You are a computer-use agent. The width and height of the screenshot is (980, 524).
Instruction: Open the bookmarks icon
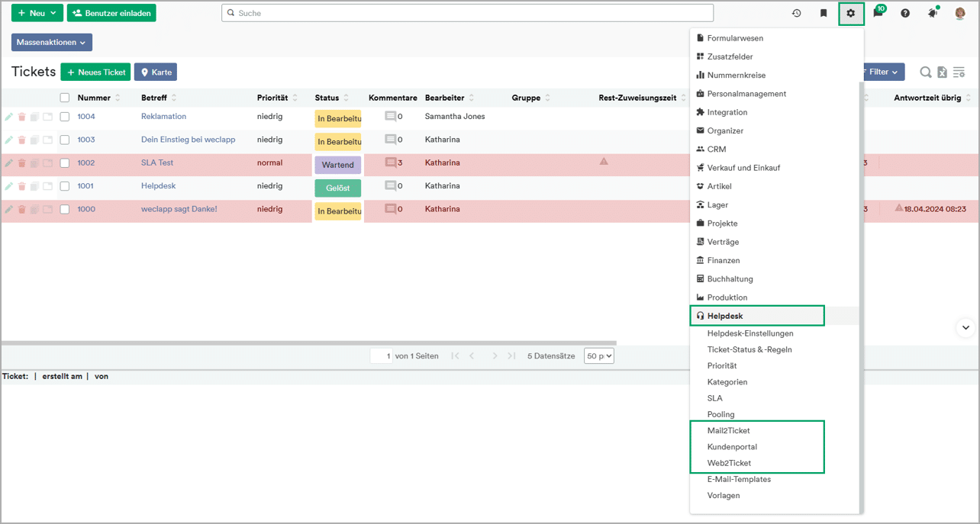pos(824,13)
